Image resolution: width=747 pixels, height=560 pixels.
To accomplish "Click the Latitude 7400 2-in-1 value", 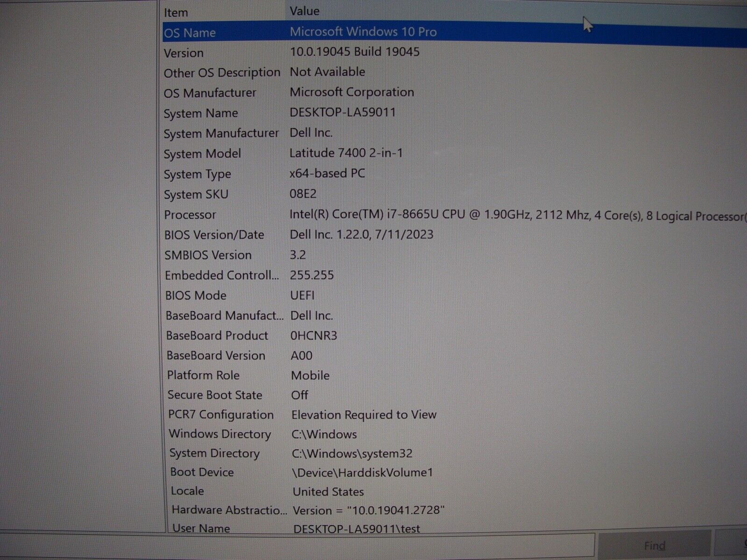I will [x=346, y=153].
